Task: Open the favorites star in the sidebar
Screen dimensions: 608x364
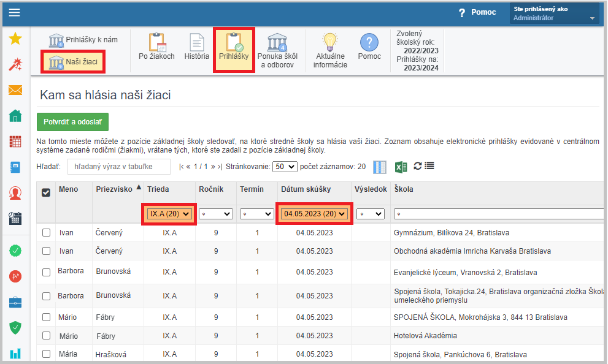Action: (x=15, y=39)
